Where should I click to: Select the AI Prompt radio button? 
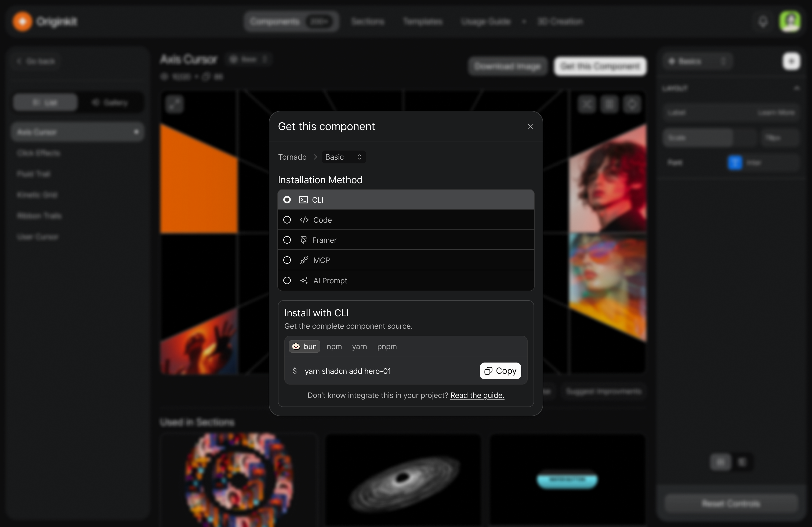tap(287, 281)
